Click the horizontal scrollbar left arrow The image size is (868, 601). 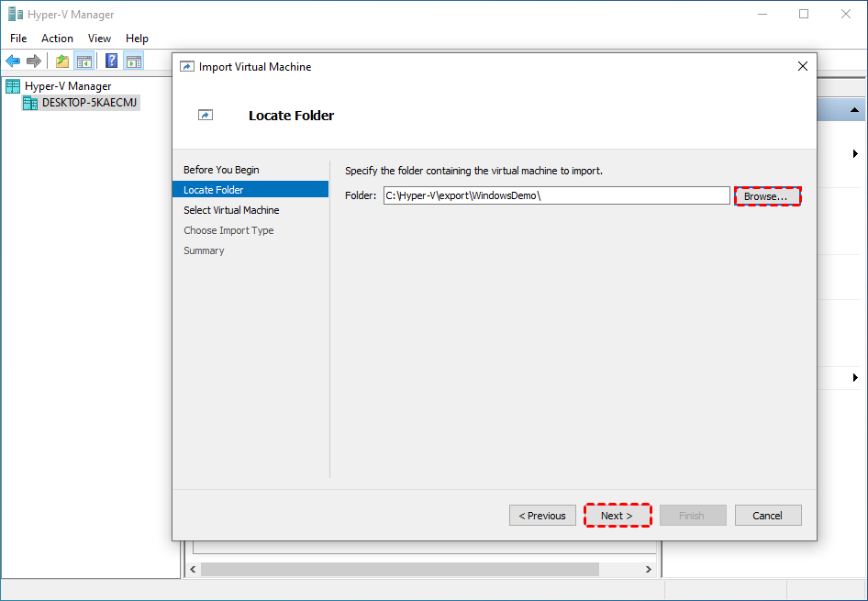click(x=193, y=569)
